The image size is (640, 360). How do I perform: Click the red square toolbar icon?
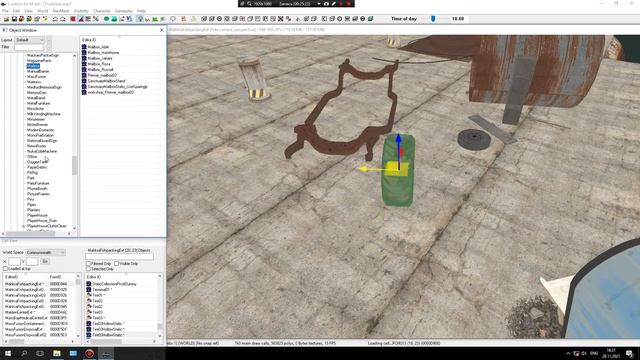click(x=73, y=19)
